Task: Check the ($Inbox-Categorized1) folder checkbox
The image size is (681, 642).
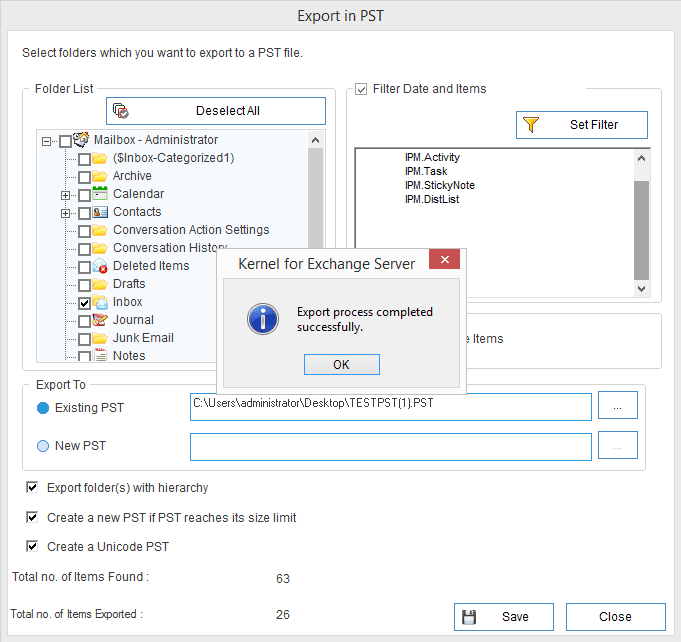Action: click(84, 159)
